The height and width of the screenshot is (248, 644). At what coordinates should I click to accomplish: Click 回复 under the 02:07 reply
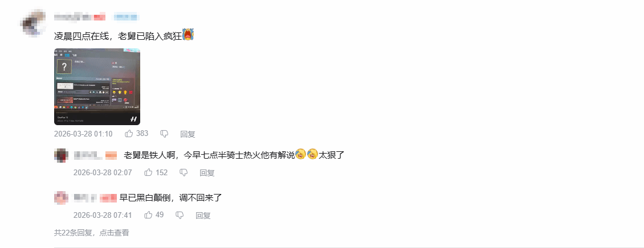(207, 173)
